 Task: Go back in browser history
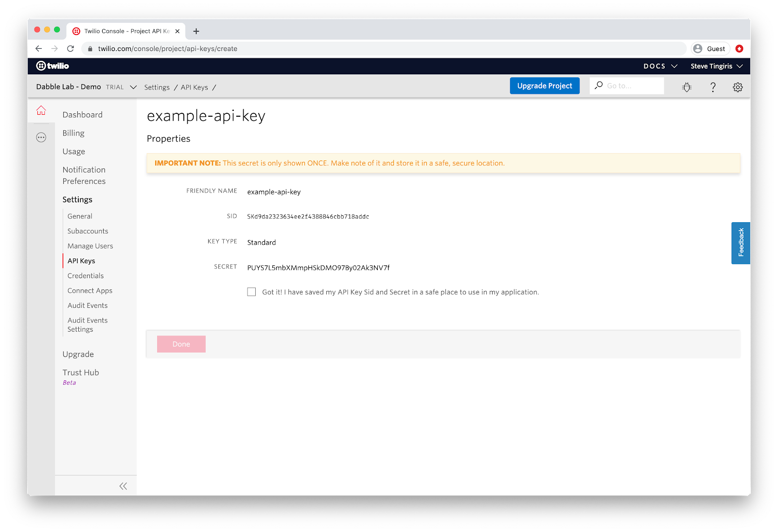39,49
